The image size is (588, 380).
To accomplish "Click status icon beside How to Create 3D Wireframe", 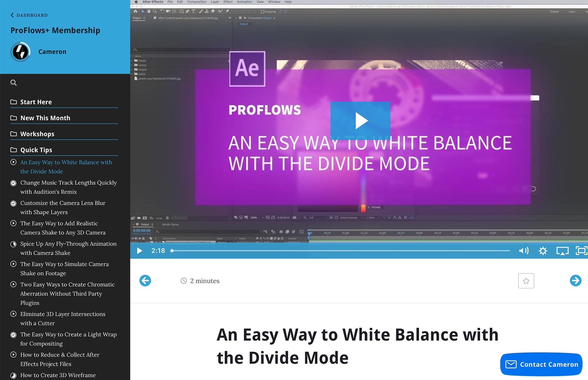I will 13,375.
